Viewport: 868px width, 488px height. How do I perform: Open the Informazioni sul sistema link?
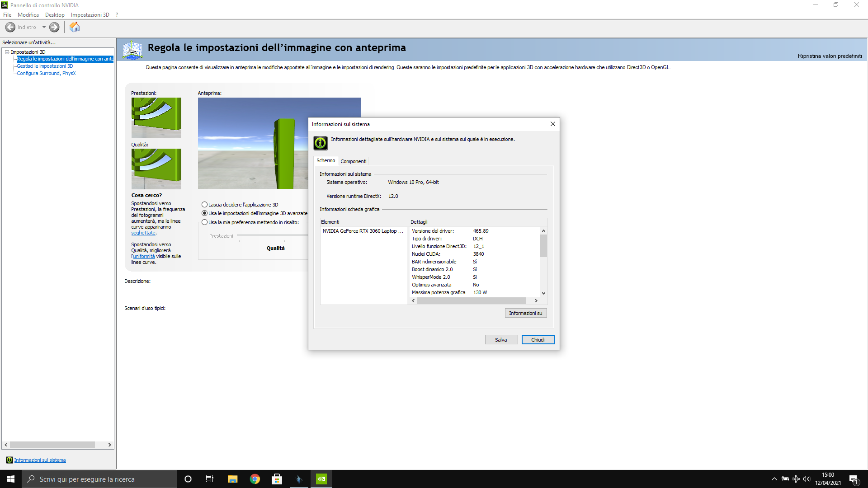[40, 460]
